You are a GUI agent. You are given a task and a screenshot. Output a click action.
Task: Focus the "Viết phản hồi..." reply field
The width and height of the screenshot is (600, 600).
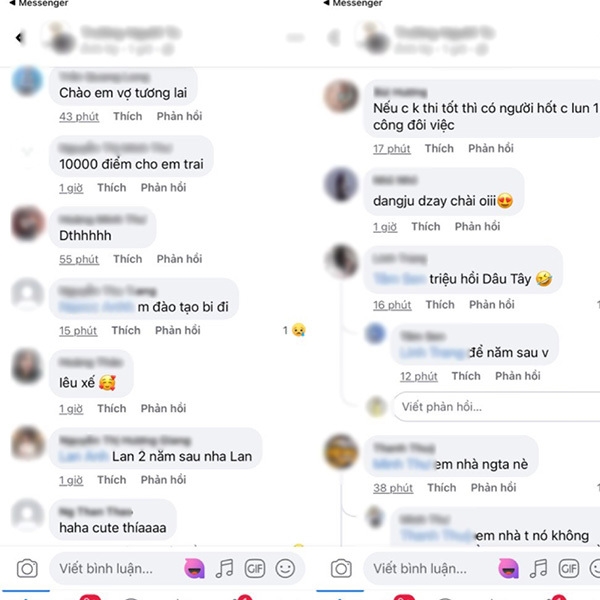[x=497, y=407]
